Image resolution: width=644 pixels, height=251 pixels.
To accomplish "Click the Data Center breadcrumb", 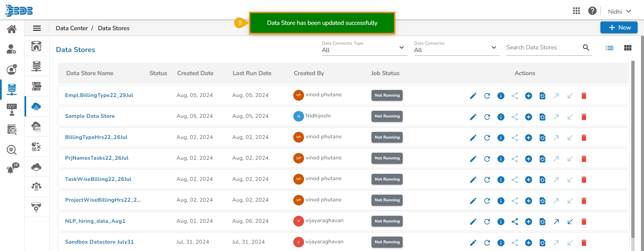I will [x=72, y=28].
